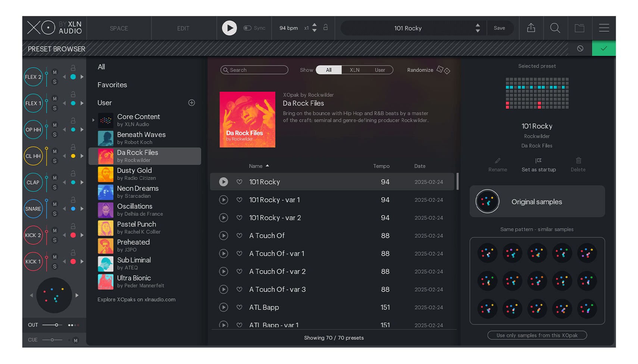
Task: Click the Delete trash icon
Action: click(x=578, y=161)
